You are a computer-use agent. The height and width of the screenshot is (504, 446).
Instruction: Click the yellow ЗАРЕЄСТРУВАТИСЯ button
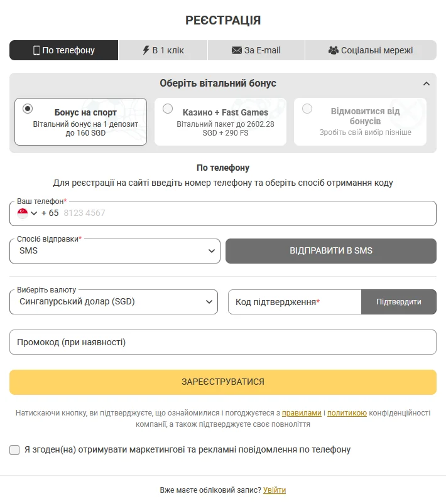tap(223, 382)
